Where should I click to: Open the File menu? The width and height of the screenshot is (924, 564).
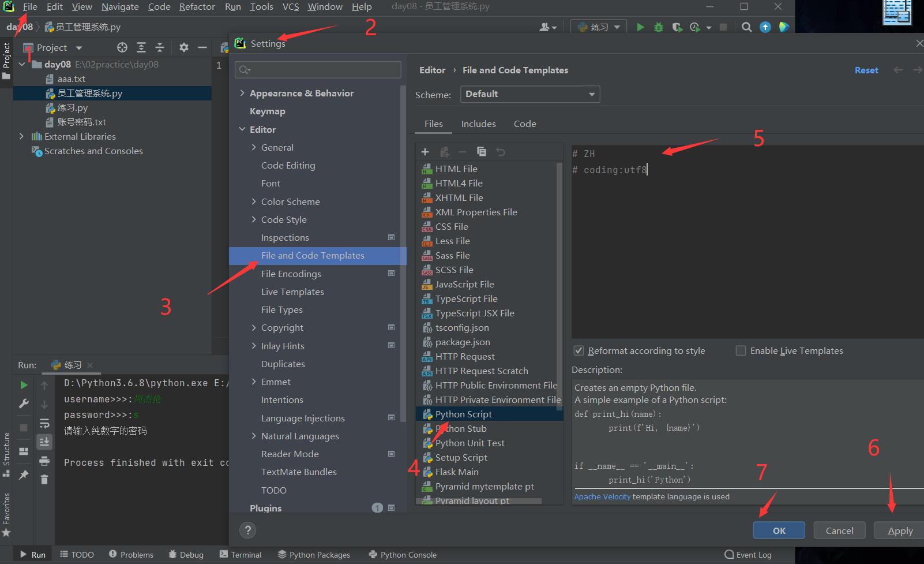(x=30, y=7)
